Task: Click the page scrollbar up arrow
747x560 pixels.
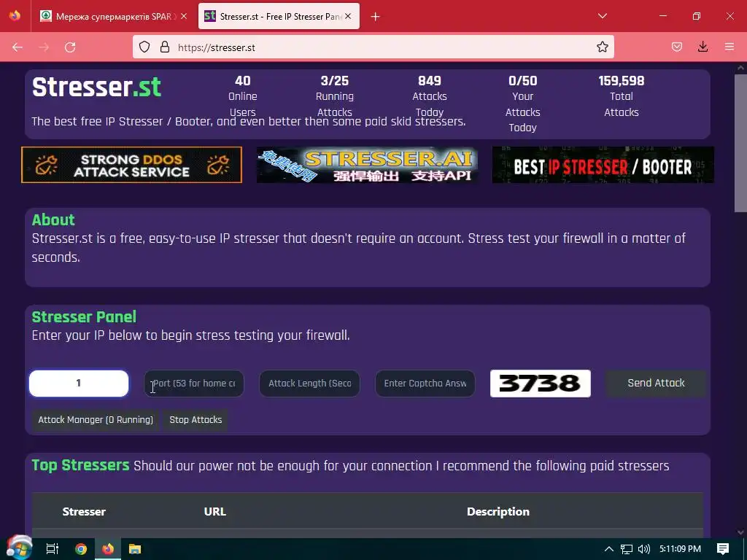Action: click(x=740, y=68)
